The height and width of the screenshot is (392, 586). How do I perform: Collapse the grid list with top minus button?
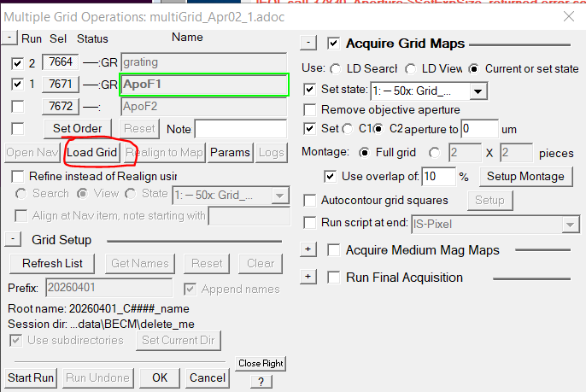click(9, 38)
